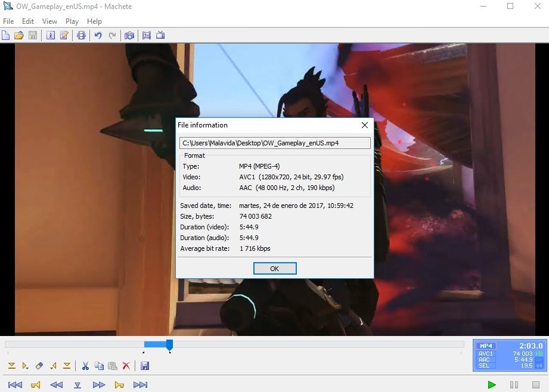Take a frame snapshot with the camera icon
Image resolution: width=549 pixels, height=392 pixels.
coord(129,35)
